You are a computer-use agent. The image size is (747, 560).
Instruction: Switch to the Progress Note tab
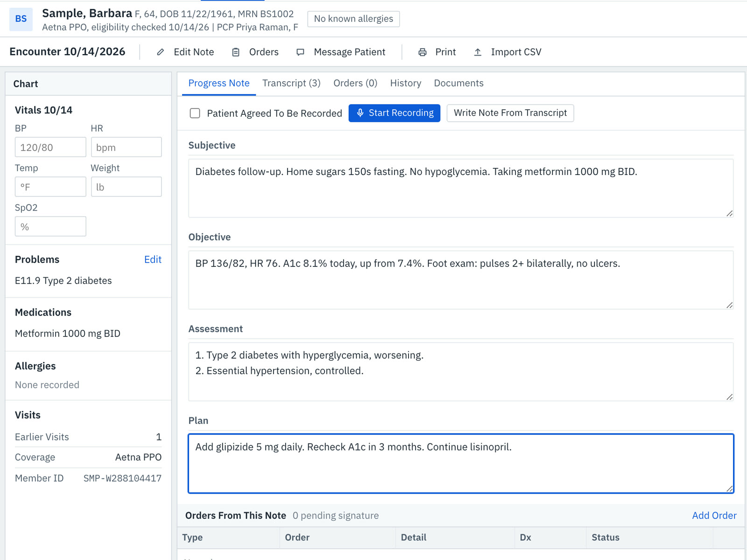point(219,83)
